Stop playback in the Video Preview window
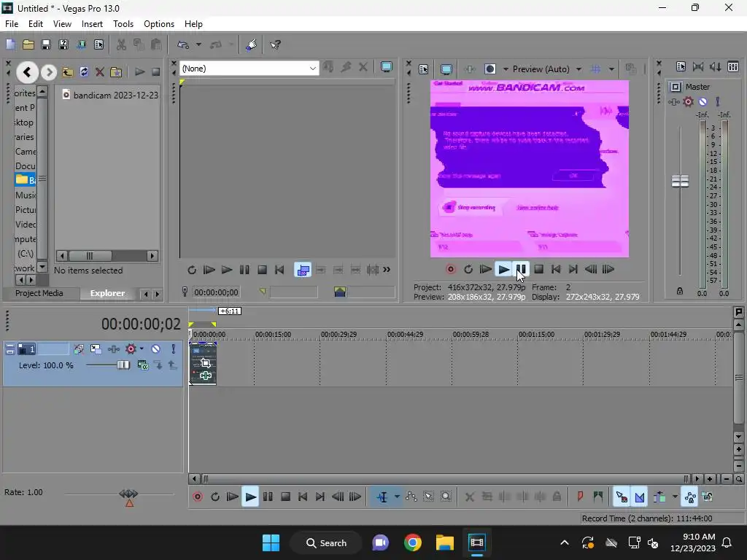The height and width of the screenshot is (560, 747). [539, 269]
